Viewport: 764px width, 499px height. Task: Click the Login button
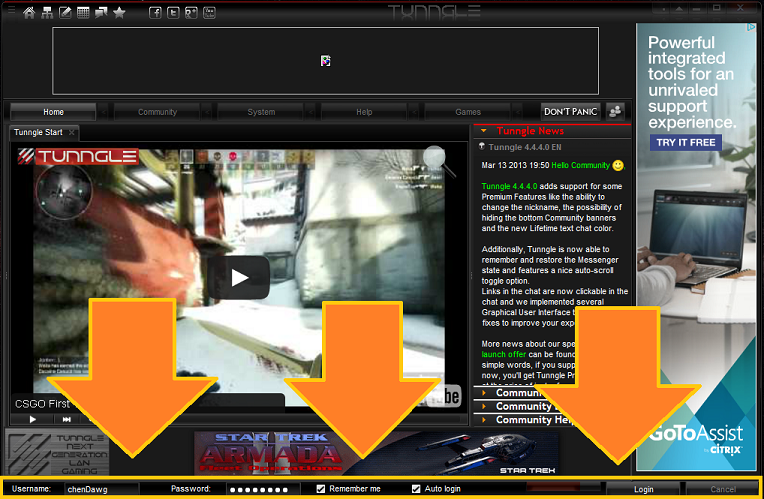643,489
